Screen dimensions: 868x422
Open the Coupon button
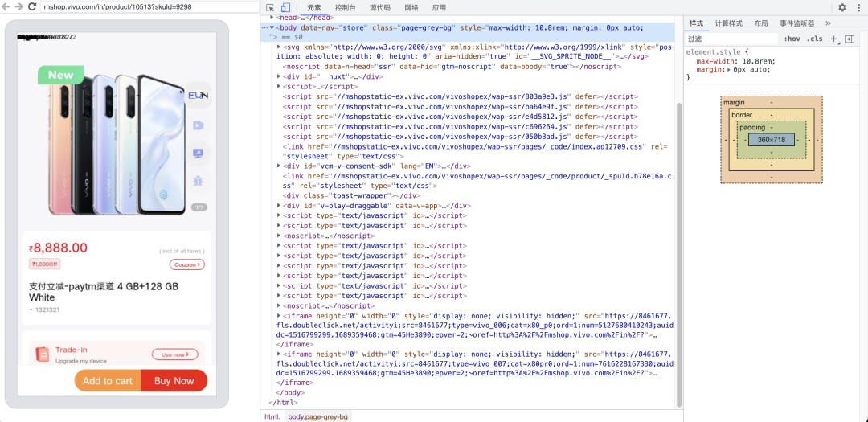(187, 264)
